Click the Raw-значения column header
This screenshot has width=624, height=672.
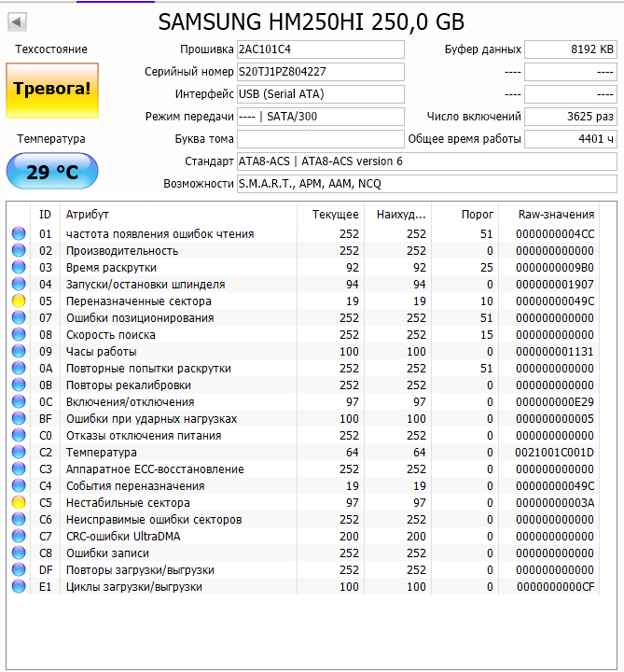pos(548,214)
